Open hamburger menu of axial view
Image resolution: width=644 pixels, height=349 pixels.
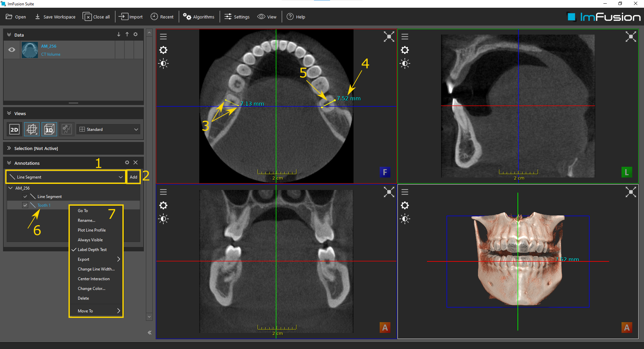[x=163, y=37]
